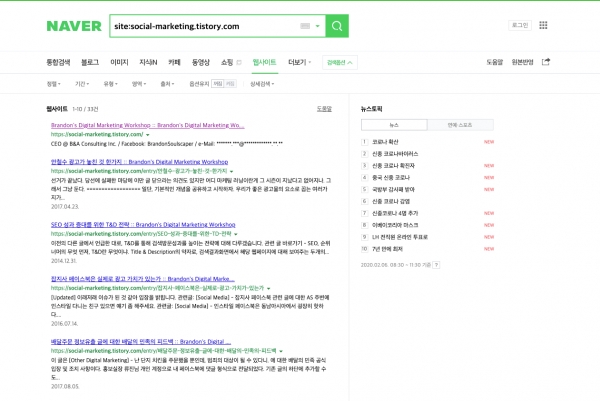
Task: Click the 로그인 button
Action: pos(520,25)
